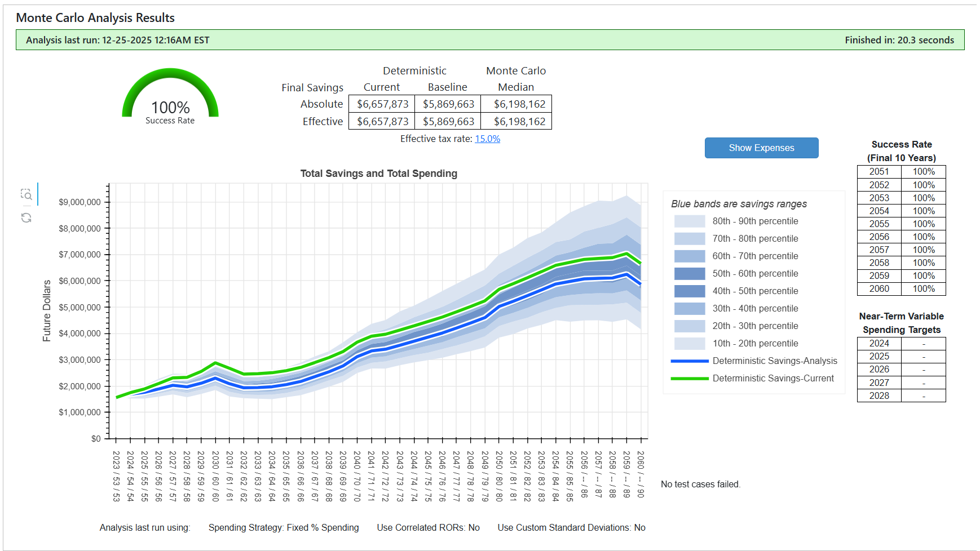The image size is (980, 551).
Task: Click the Total Savings and Total Spending title
Action: [x=378, y=174]
